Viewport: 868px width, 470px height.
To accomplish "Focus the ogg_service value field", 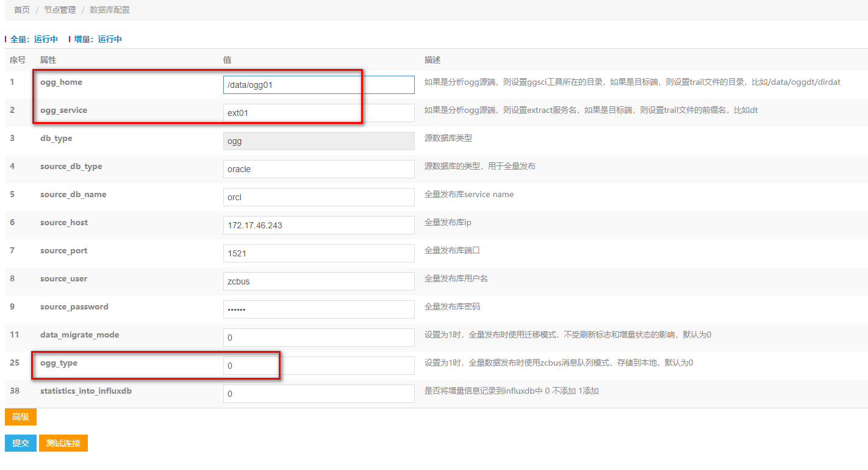I will pyautogui.click(x=318, y=113).
